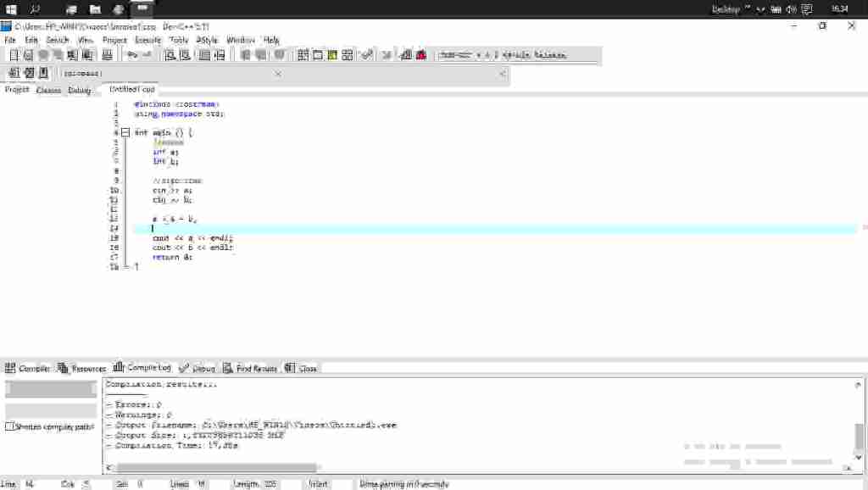Click the Print toolbar icon
Viewport: 868px width, 490px height.
click(x=107, y=55)
